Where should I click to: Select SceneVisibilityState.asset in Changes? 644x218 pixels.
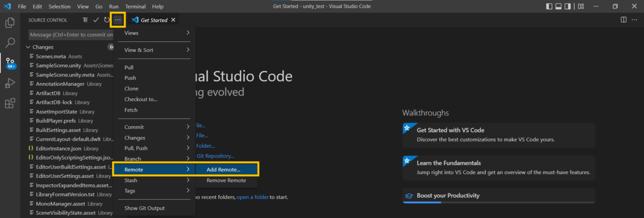(x=67, y=213)
